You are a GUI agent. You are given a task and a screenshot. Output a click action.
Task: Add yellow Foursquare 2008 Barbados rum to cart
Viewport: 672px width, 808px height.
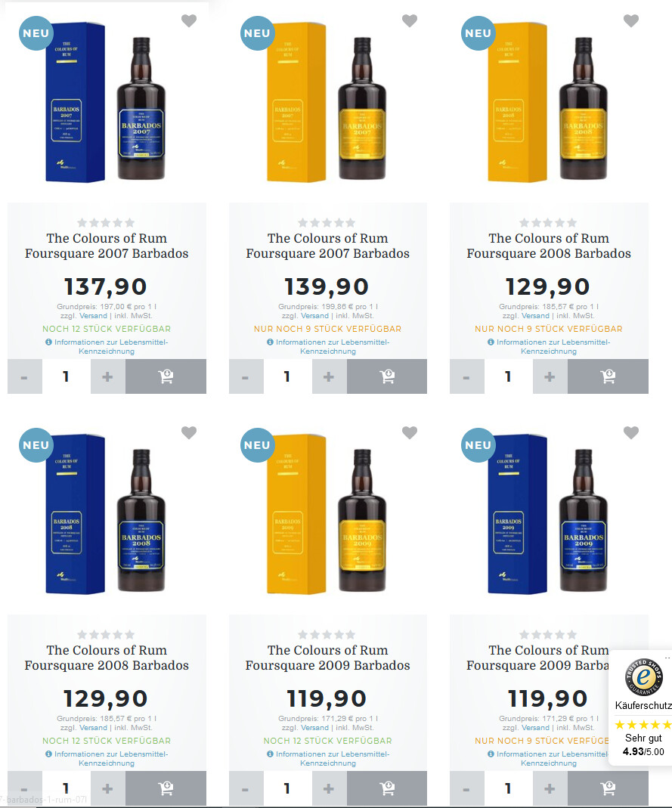[x=608, y=376]
